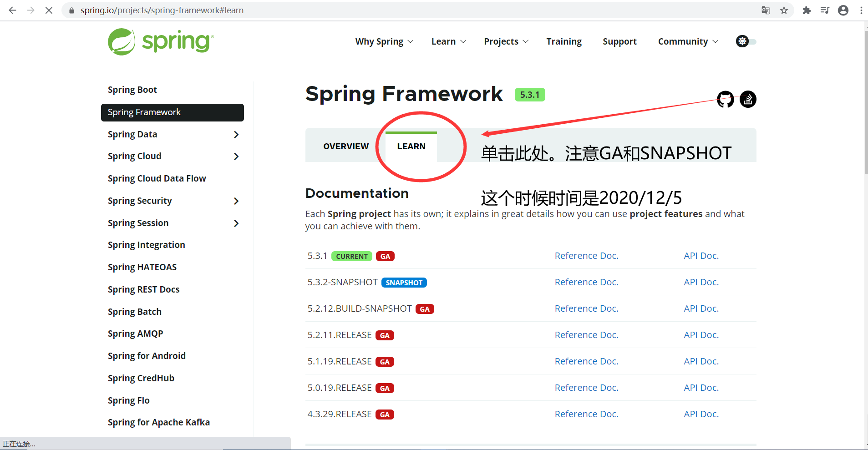Click the browser forward arrow

[30, 10]
